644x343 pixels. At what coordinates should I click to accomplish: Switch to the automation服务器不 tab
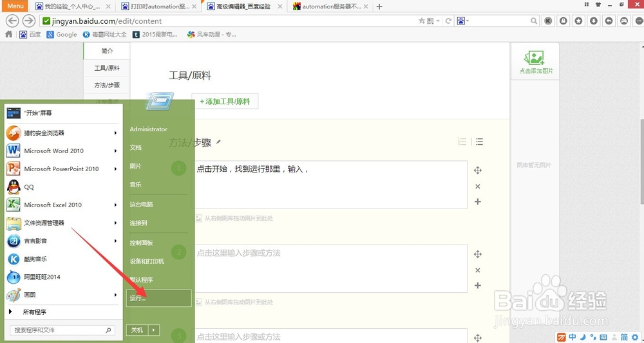tap(331, 6)
